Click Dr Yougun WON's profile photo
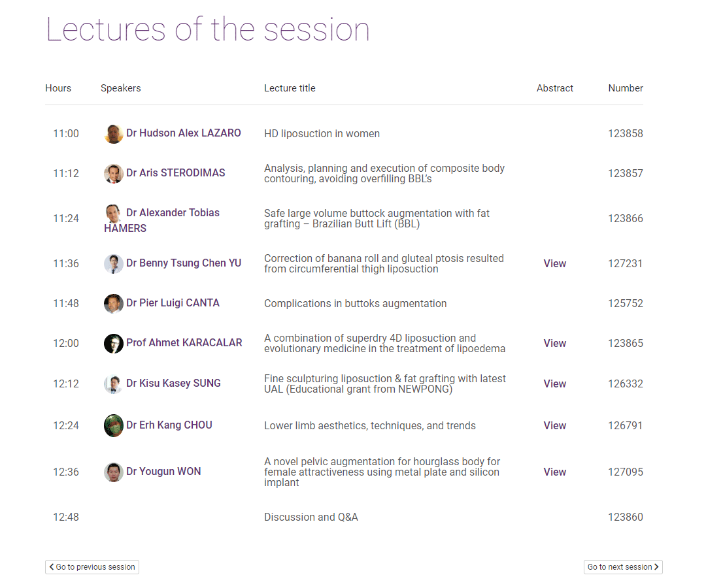 [114, 472]
